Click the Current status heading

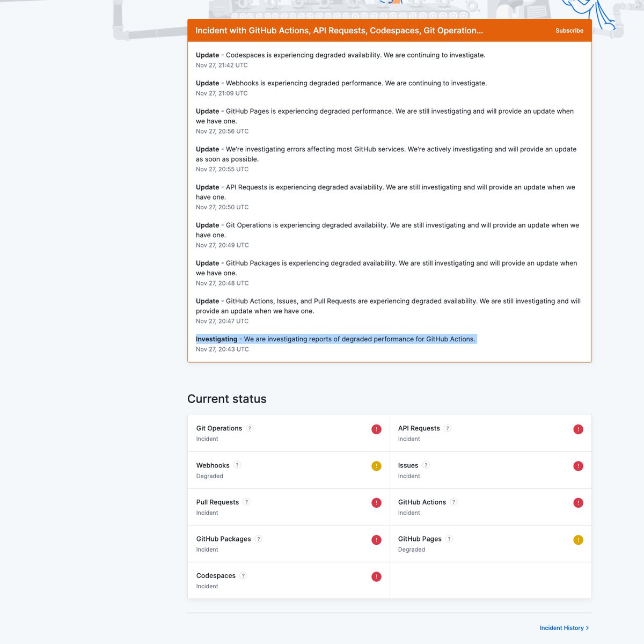[227, 399]
